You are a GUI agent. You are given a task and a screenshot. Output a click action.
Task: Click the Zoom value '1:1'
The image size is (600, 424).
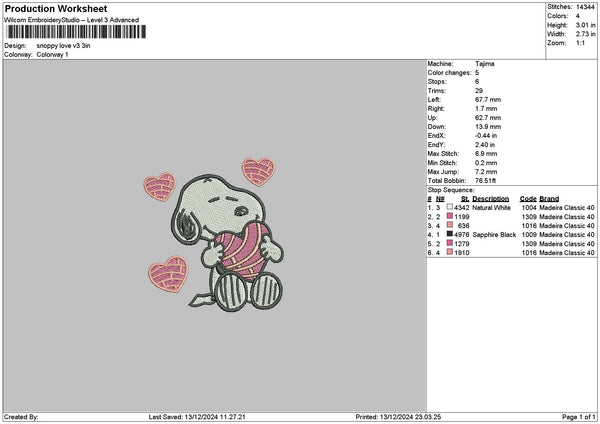coord(580,43)
